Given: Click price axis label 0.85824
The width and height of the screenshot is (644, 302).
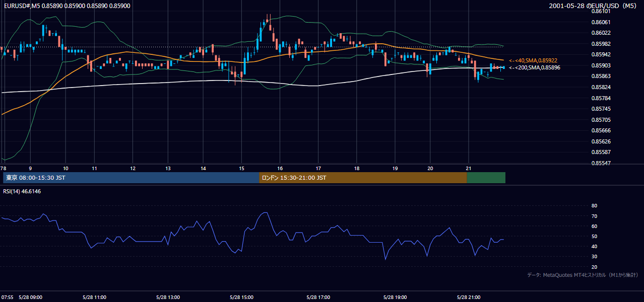Looking at the screenshot, I should click(601, 87).
